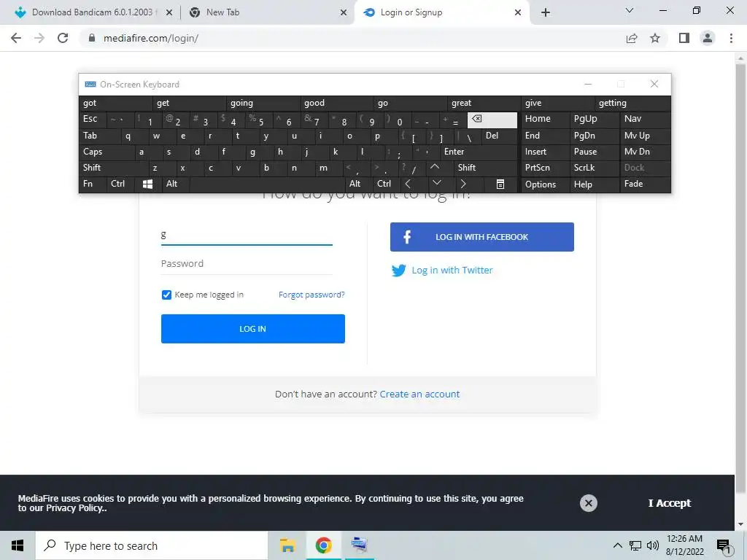Click the up arrow key on keyboard

click(x=435, y=167)
